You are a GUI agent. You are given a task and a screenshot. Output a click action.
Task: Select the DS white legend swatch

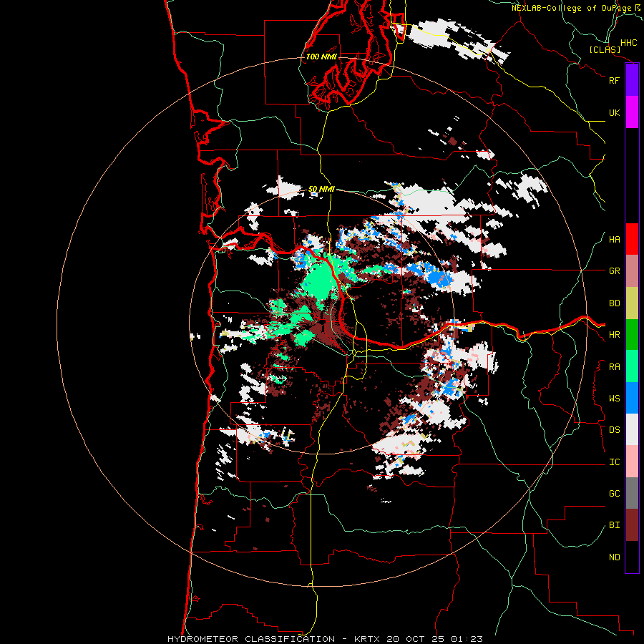tap(632, 429)
